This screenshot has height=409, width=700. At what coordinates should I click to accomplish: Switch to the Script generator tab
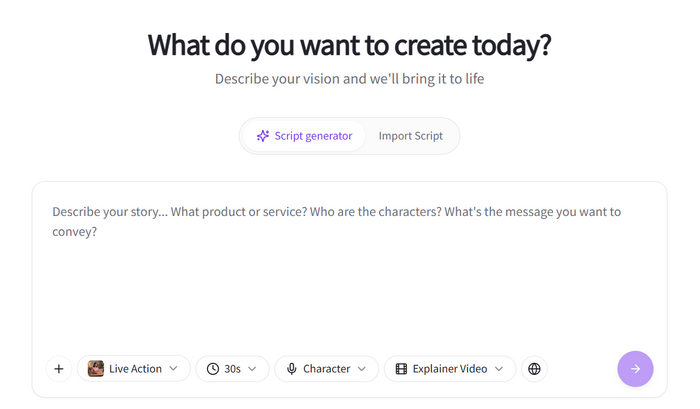(304, 136)
